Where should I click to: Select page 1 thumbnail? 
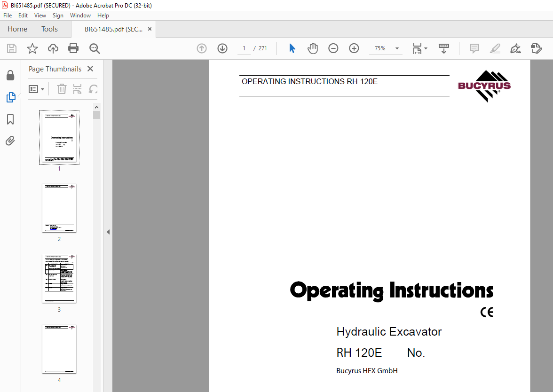tap(59, 137)
